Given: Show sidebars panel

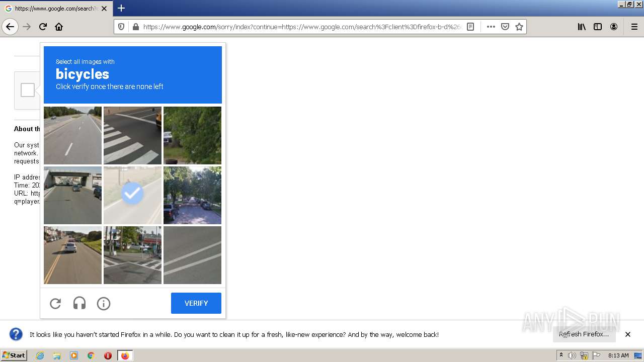Looking at the screenshot, I should click(598, 27).
